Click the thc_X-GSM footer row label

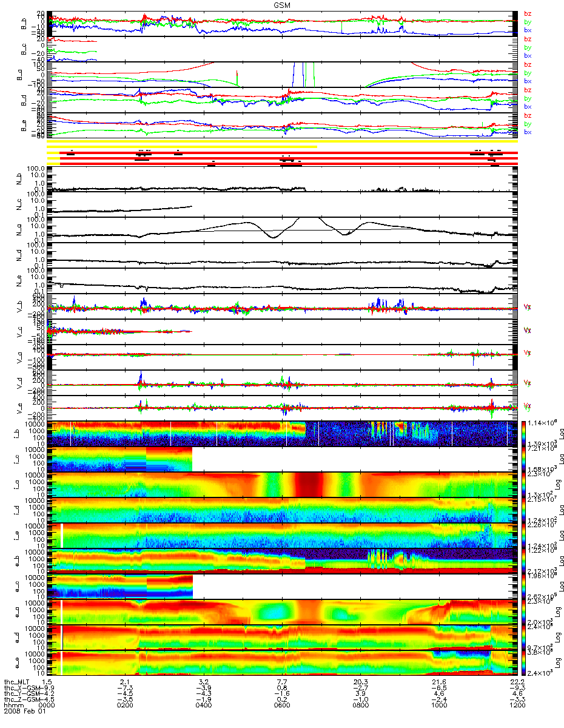coord(21,689)
